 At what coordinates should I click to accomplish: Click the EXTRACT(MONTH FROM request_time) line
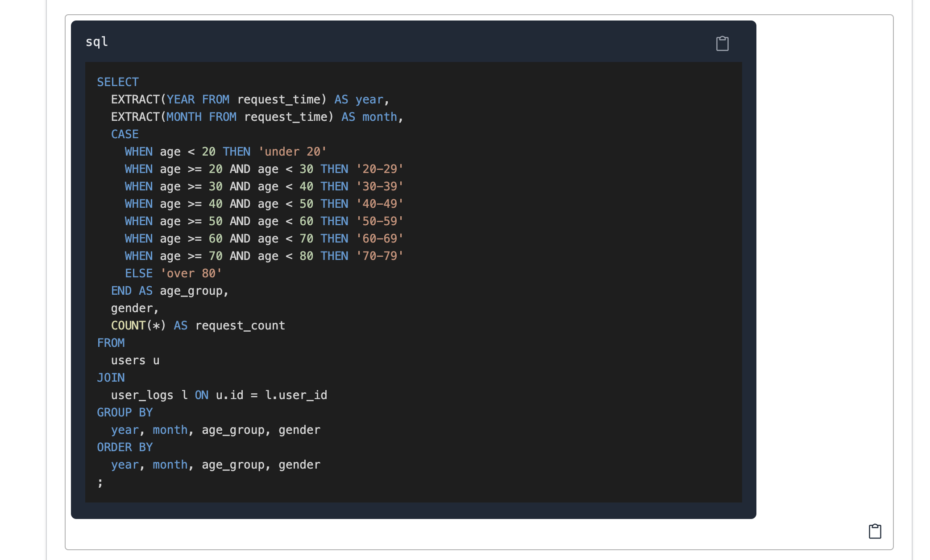(257, 117)
